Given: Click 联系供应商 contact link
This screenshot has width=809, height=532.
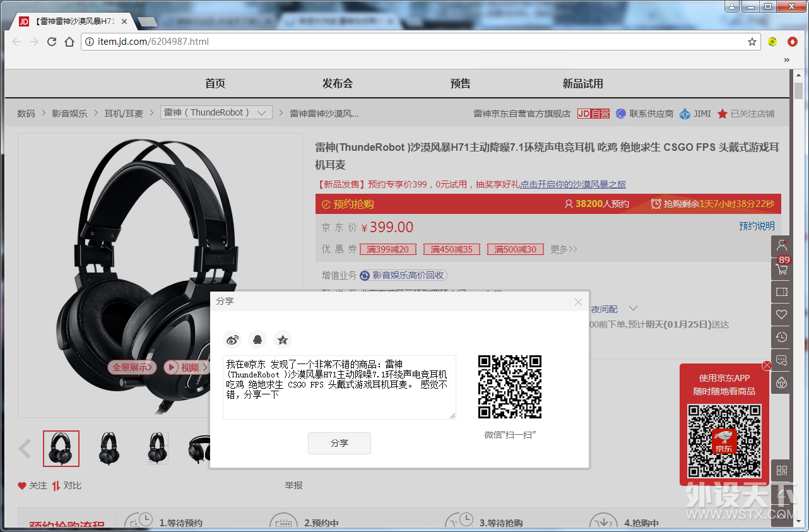Looking at the screenshot, I should coord(645,114).
